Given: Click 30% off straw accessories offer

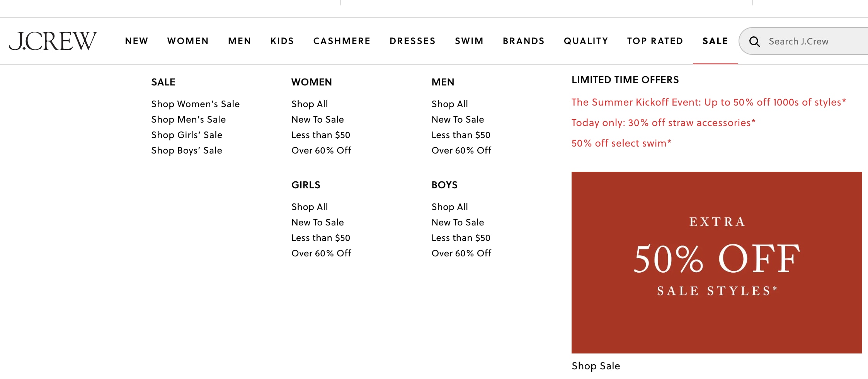Looking at the screenshot, I should (x=664, y=123).
